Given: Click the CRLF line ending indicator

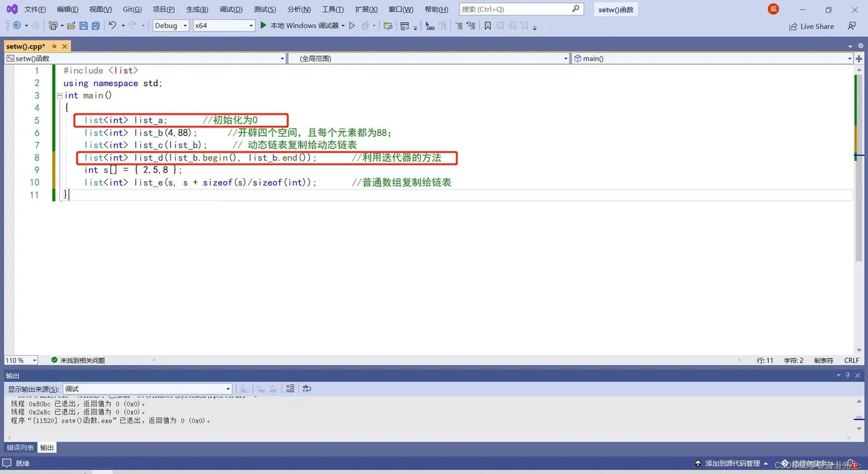Looking at the screenshot, I should pos(851,360).
